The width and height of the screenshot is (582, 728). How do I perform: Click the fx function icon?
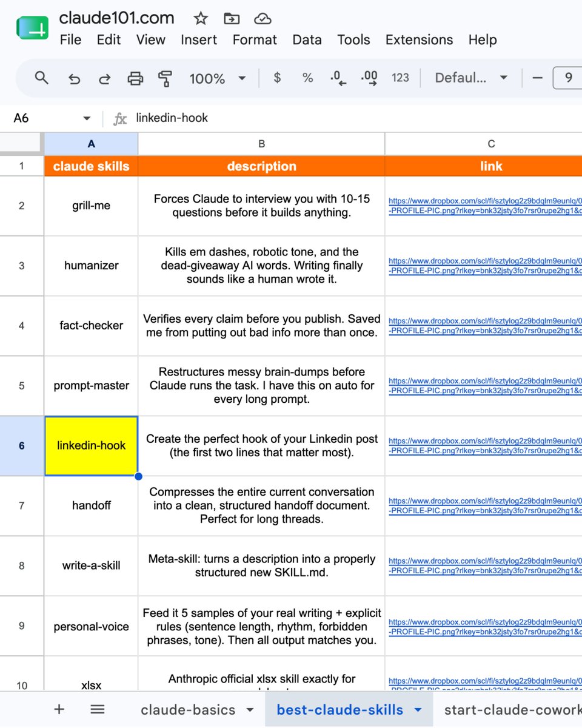[121, 118]
